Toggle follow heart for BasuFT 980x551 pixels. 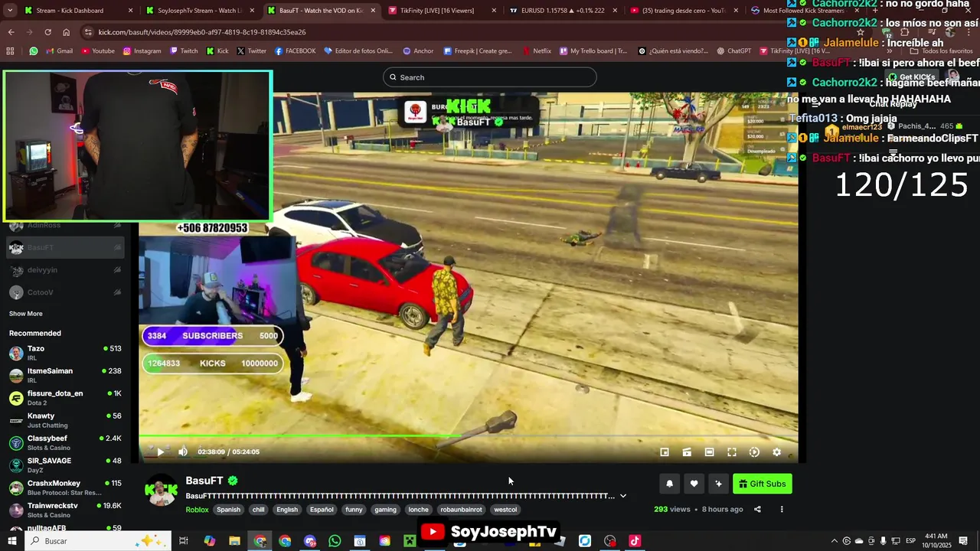[694, 484]
